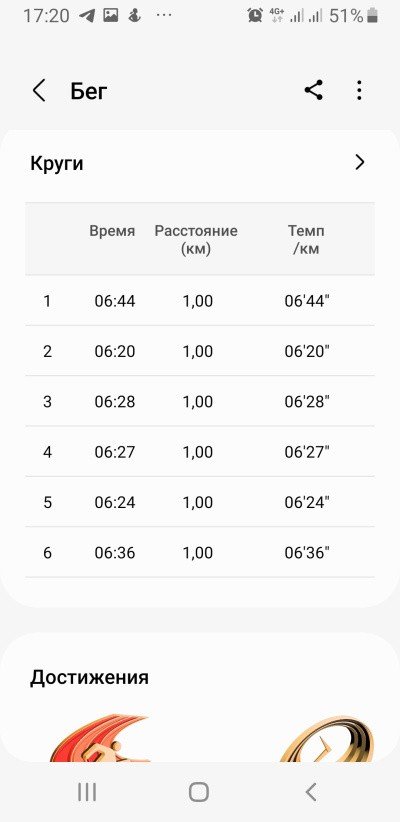Image resolution: width=400 pixels, height=822 pixels.
Task: Tap Android back navigation button
Action: click(311, 792)
